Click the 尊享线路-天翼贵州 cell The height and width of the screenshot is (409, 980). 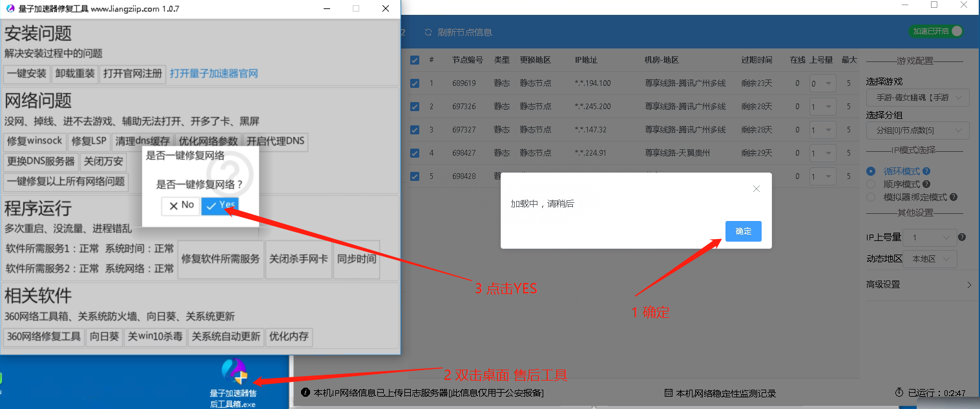[x=677, y=153]
